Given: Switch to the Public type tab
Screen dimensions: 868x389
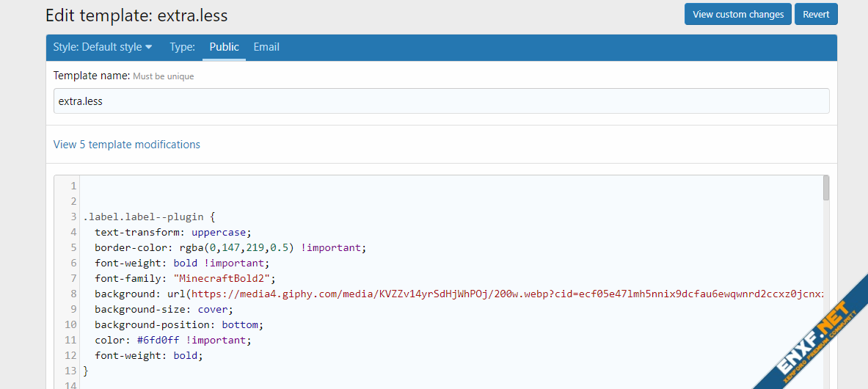Looking at the screenshot, I should tap(224, 47).
